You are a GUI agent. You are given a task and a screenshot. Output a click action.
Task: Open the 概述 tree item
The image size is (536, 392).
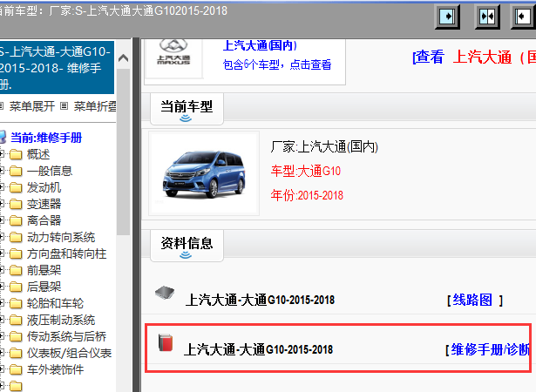pos(38,154)
